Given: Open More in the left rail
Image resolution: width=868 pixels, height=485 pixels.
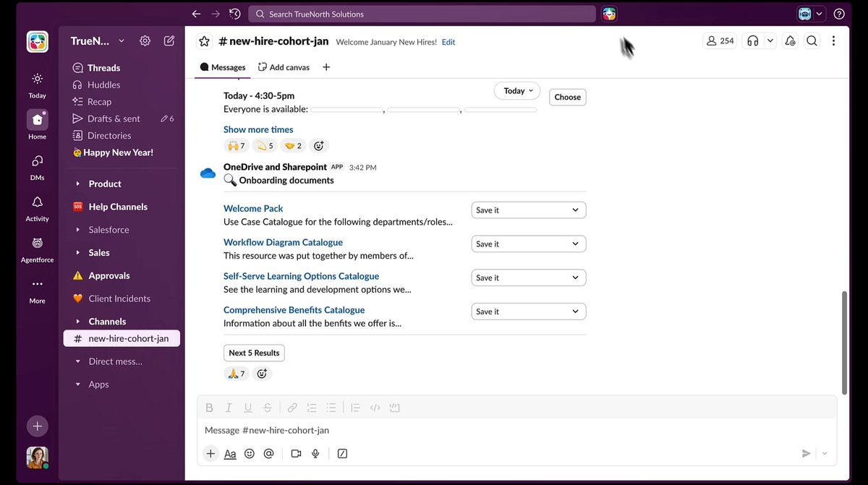Looking at the screenshot, I should 38,290.
